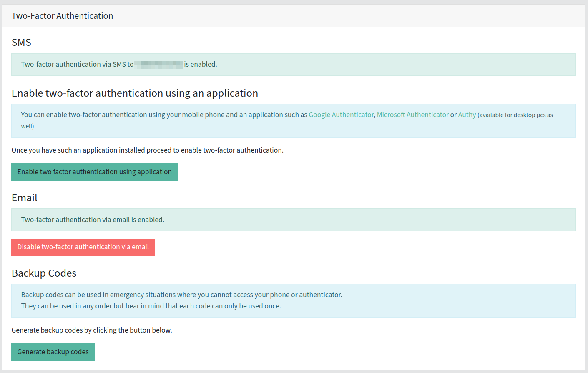
Task: Click the 'Generate backup codes by clicking' instruction text
Action: click(92, 330)
